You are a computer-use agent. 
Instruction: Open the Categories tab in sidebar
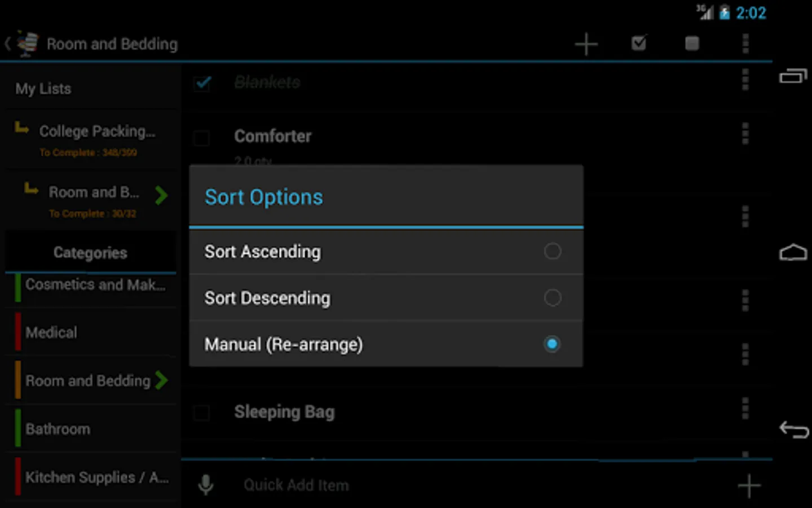pyautogui.click(x=90, y=253)
